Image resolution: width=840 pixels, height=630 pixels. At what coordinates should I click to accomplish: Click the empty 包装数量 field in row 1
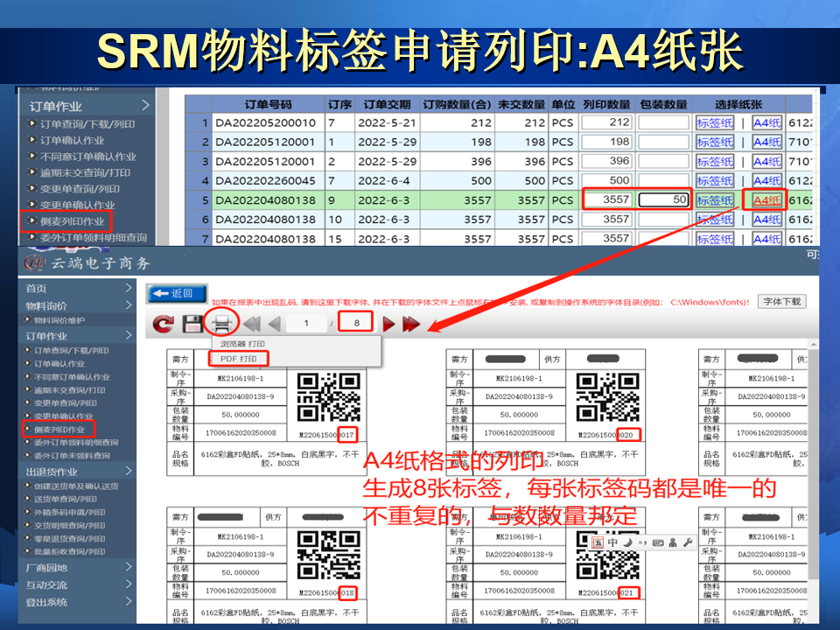click(663, 122)
